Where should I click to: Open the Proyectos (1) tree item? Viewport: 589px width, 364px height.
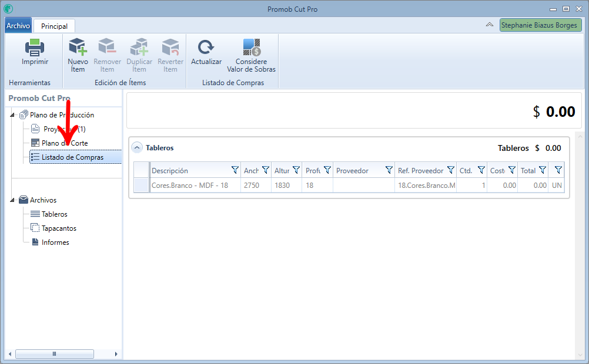click(x=64, y=129)
